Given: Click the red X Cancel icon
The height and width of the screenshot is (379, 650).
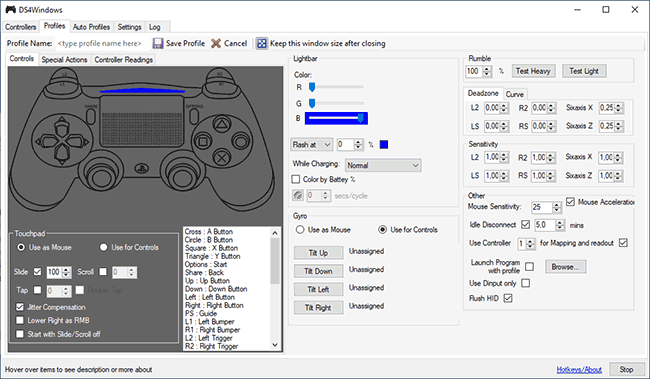Looking at the screenshot, I should (x=216, y=43).
